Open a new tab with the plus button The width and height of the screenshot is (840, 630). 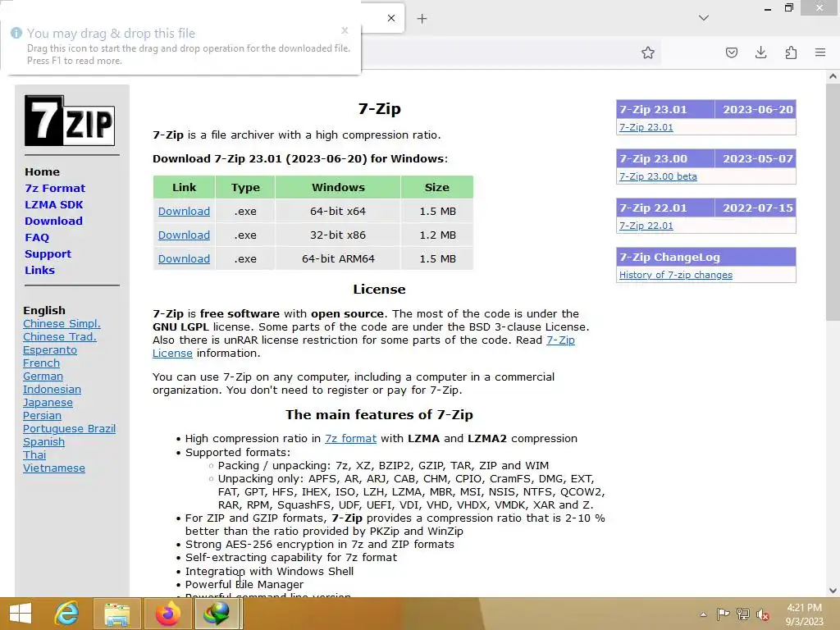tap(422, 19)
